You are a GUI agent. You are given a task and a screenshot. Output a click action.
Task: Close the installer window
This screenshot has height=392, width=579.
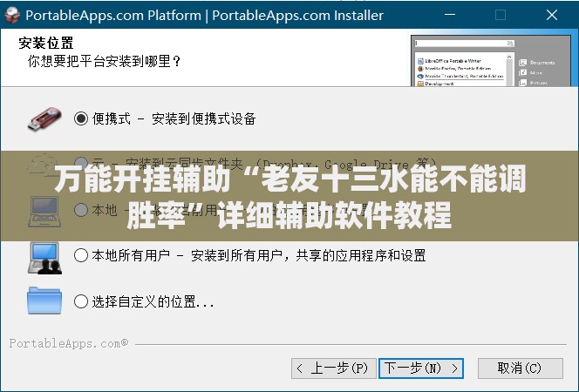pyautogui.click(x=552, y=15)
